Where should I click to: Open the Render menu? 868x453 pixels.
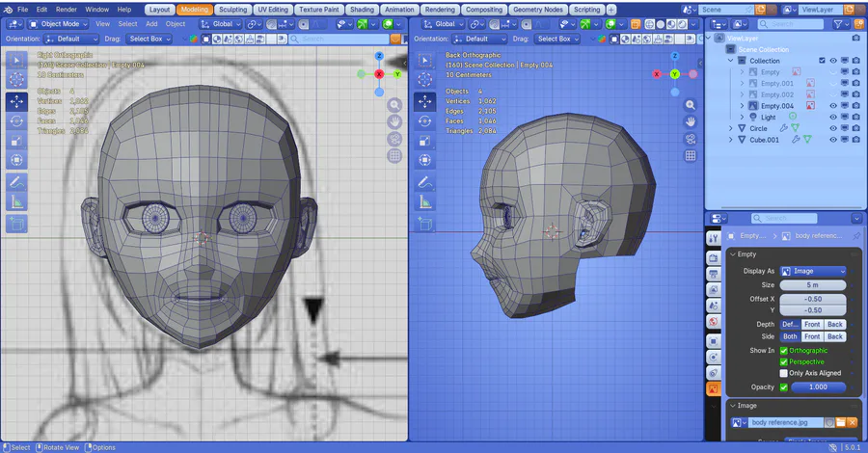click(67, 10)
